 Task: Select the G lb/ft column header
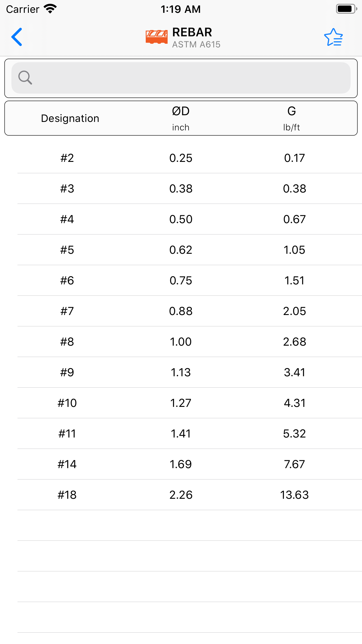click(x=292, y=117)
